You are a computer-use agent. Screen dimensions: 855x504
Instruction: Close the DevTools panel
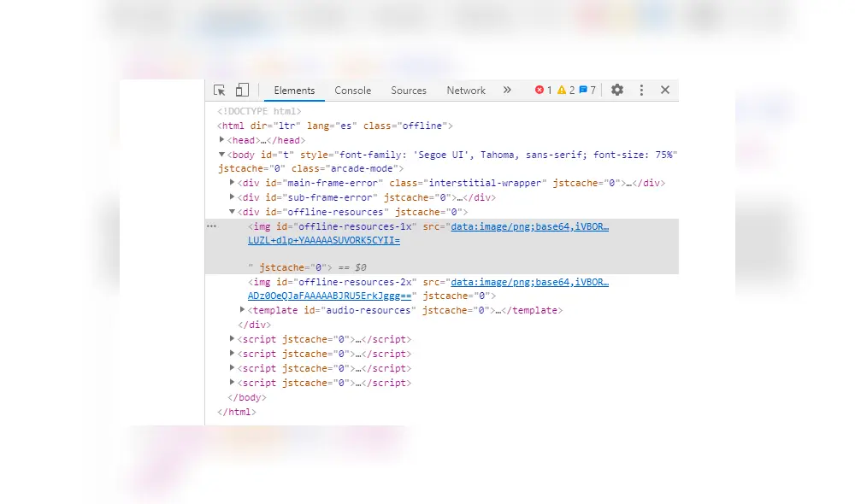click(665, 90)
